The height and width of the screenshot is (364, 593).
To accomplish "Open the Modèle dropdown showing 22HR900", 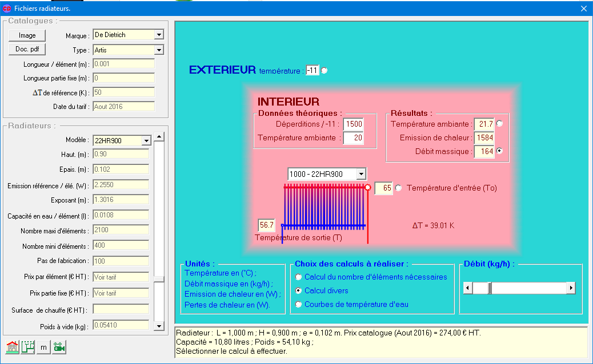I will point(146,140).
